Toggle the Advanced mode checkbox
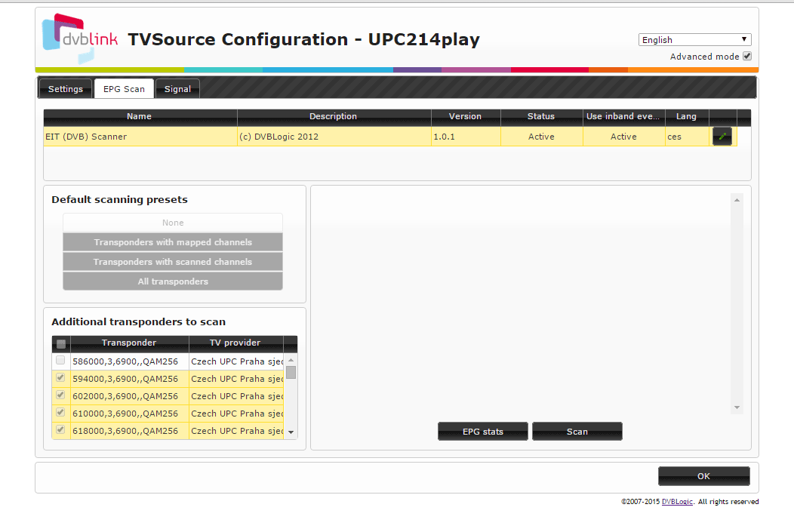Image resolution: width=794 pixels, height=532 pixels. pos(747,56)
